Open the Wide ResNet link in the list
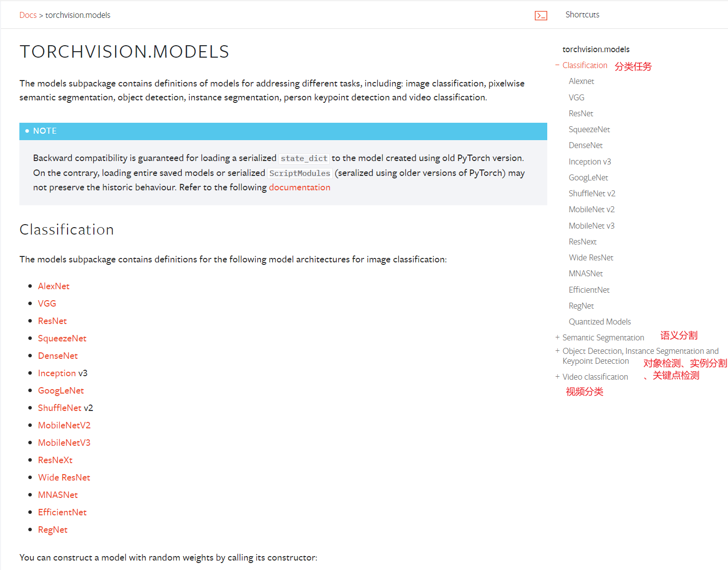 64,478
